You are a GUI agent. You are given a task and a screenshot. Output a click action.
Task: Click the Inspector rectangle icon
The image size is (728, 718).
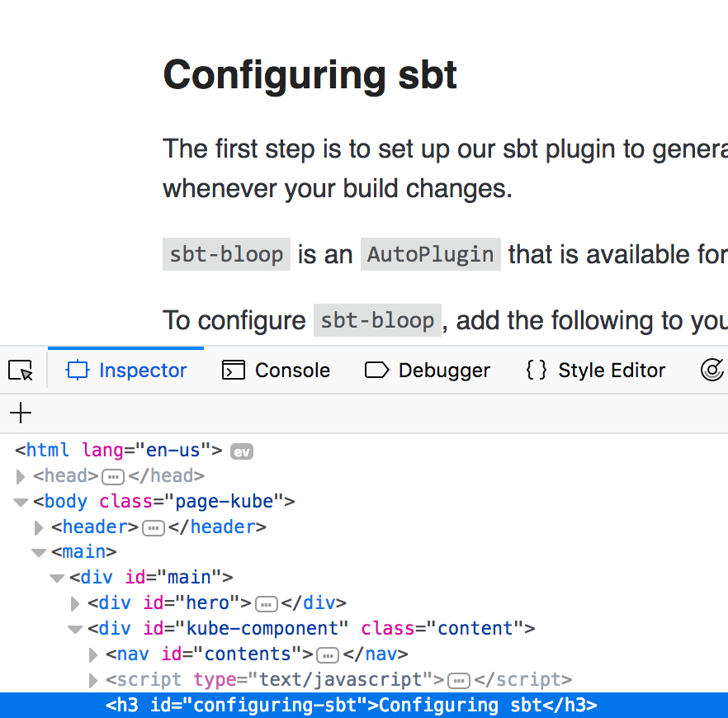click(78, 370)
